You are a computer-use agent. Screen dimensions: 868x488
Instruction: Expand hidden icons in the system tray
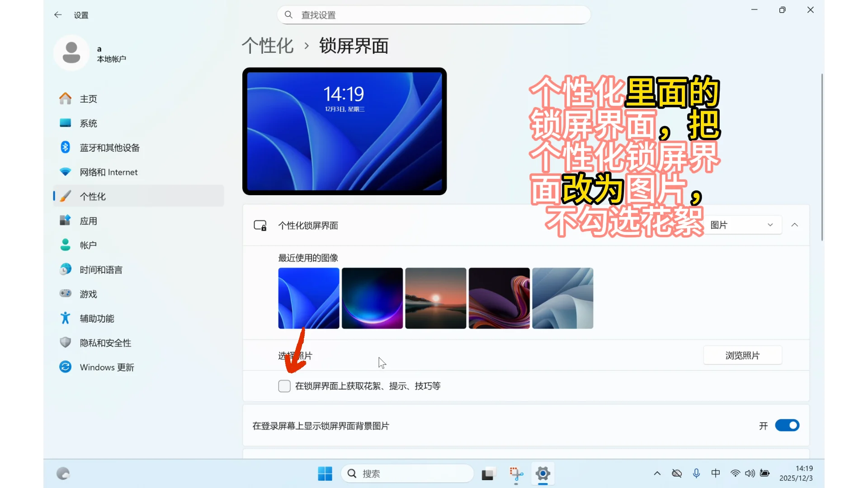657,473
